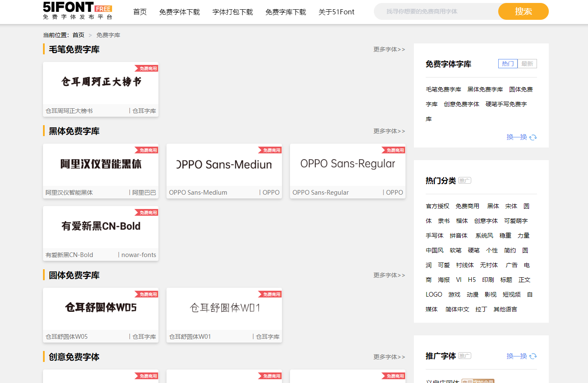Select 楷体 category tag

462,221
